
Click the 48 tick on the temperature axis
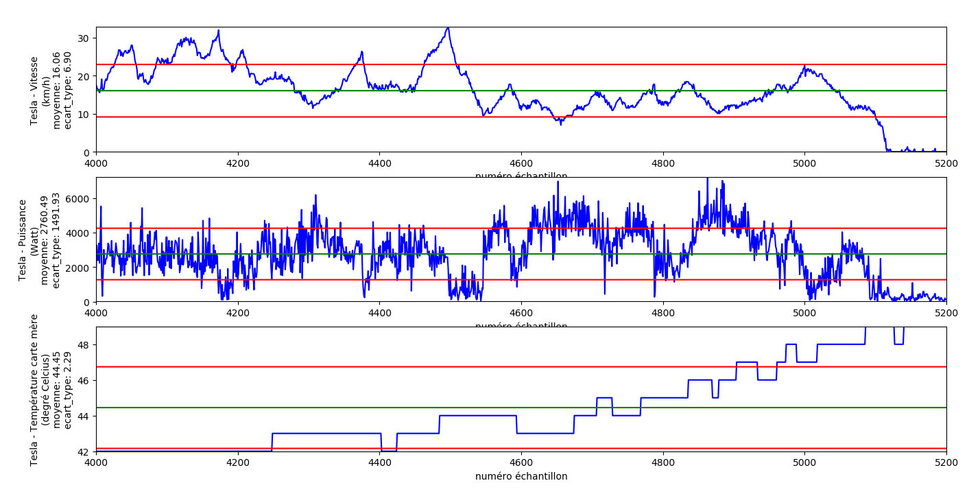(85, 344)
